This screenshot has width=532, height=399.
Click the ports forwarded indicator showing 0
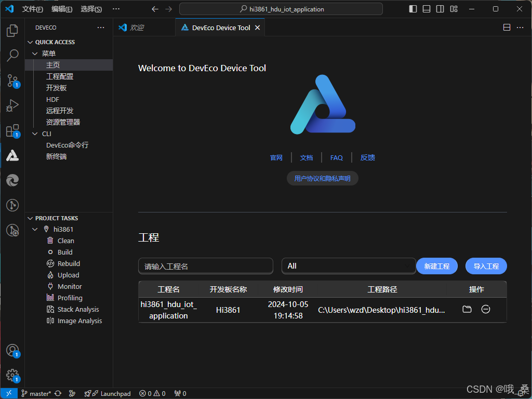coord(180,393)
